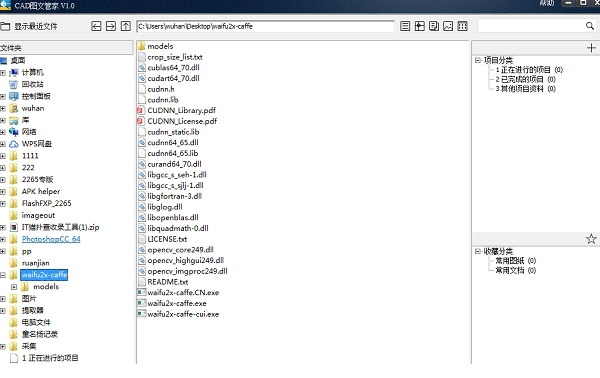Select opencv_core249.dll file
The width and height of the screenshot is (600, 378).
180,250
